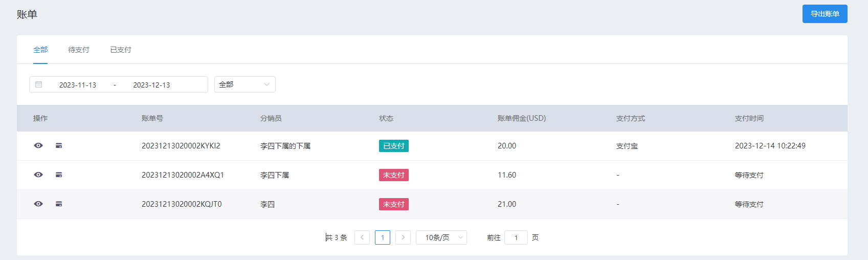Viewport: 868px width, 260px height.
Task: View details of bill 20231213020002A4XQ1
Action: [38, 175]
